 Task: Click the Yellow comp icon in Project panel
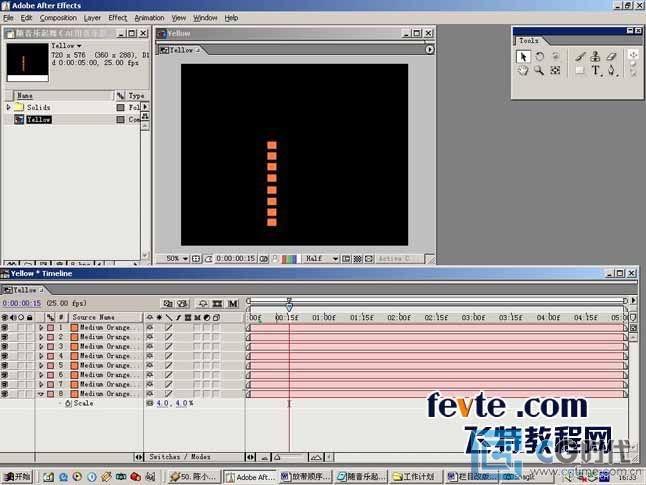pos(19,119)
